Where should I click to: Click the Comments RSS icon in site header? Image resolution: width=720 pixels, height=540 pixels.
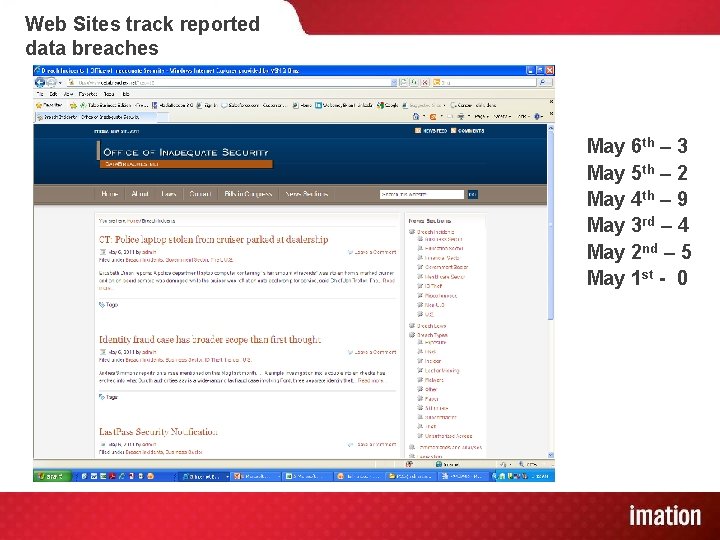pyautogui.click(x=454, y=131)
